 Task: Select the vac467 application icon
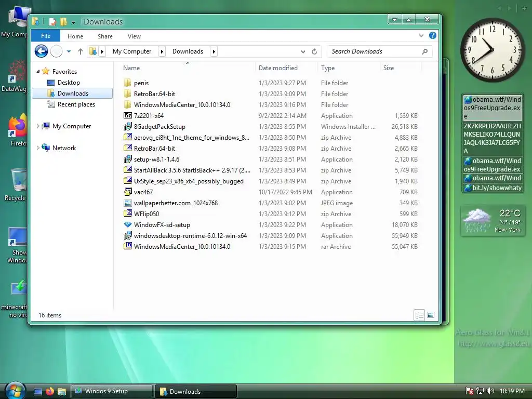point(128,192)
